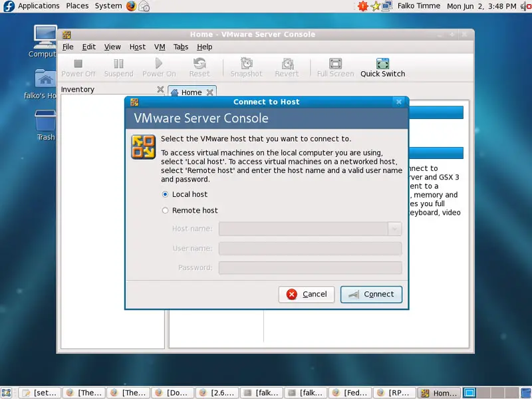This screenshot has width=532, height=399.
Task: Launch Firefox from the top panel
Action: click(x=131, y=6)
